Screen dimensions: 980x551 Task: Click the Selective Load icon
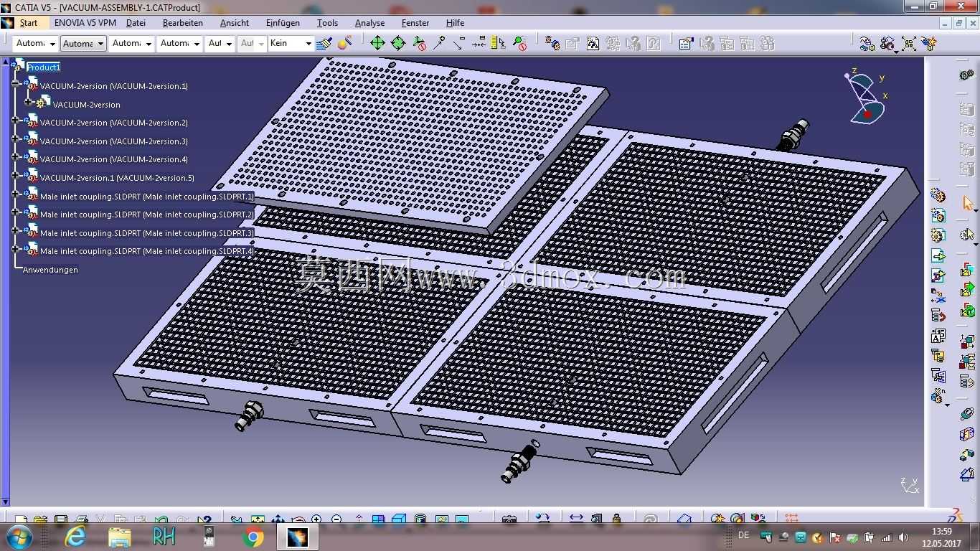[938, 355]
